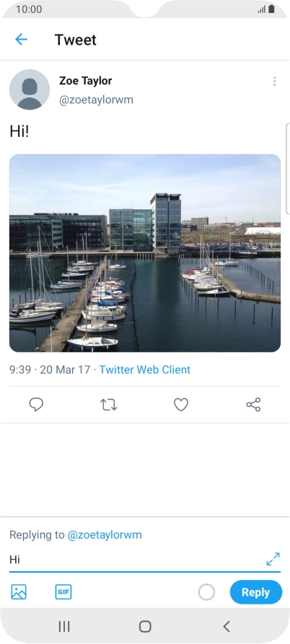
Task: Open Zoe Taylor's display name
Action: tap(85, 81)
